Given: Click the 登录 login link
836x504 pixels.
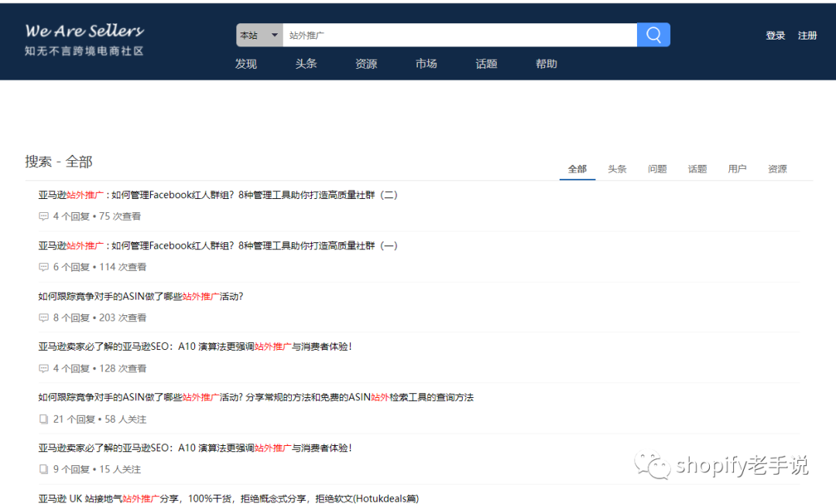Looking at the screenshot, I should coord(775,35).
